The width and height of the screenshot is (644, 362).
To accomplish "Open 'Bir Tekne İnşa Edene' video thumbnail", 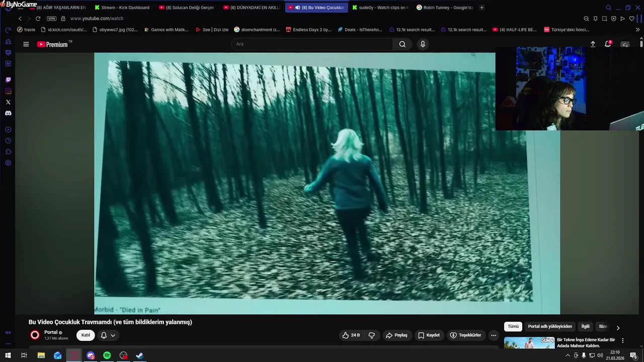I will [529, 343].
